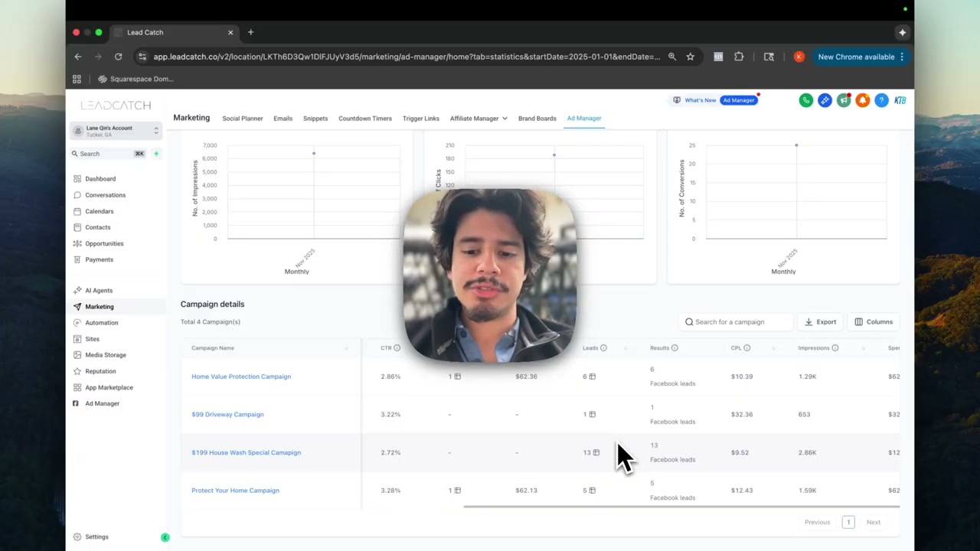This screenshot has width=980, height=551.
Task: Click the Chrome address bar
Action: pos(407,57)
